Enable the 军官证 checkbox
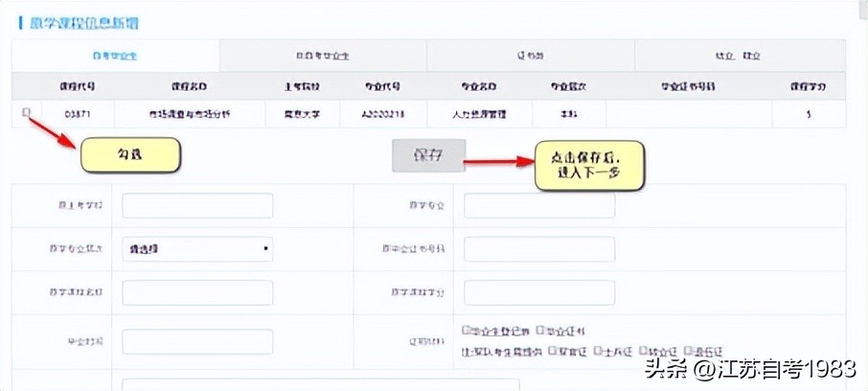 point(553,350)
